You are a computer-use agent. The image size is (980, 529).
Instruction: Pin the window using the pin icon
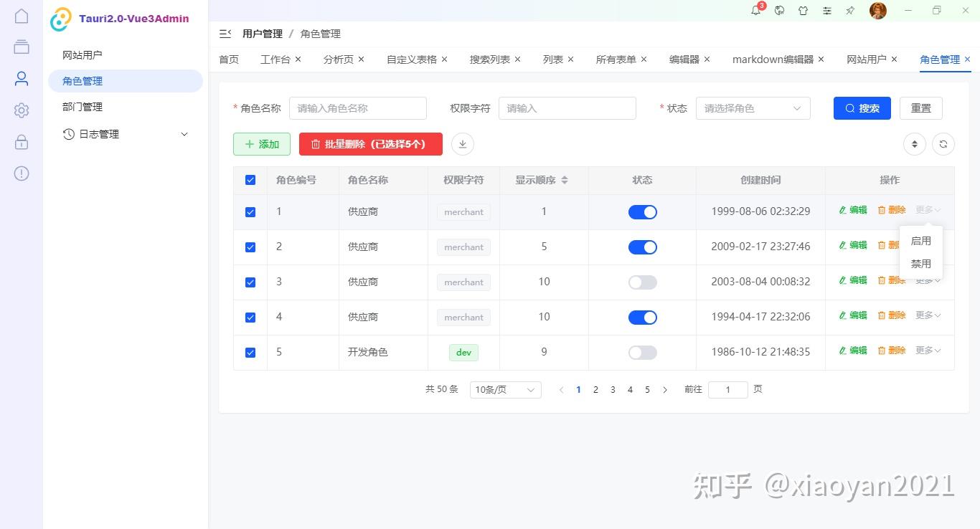pyautogui.click(x=850, y=11)
